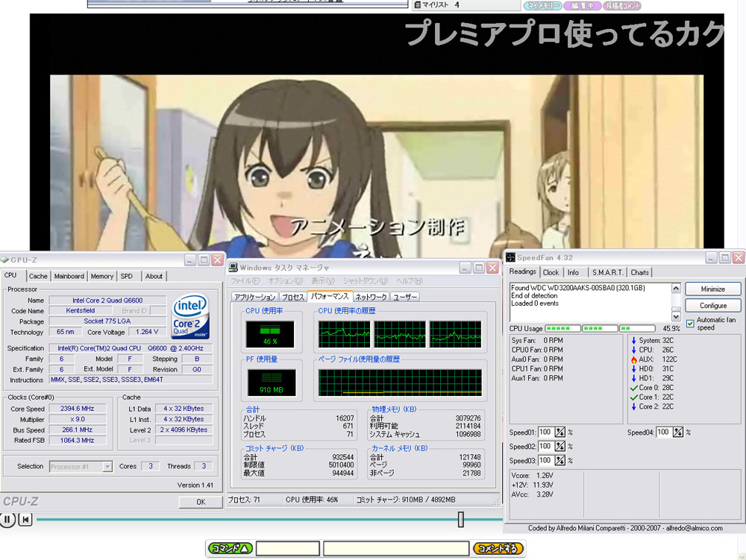Click the Task Manager title bar icon

coord(233,268)
